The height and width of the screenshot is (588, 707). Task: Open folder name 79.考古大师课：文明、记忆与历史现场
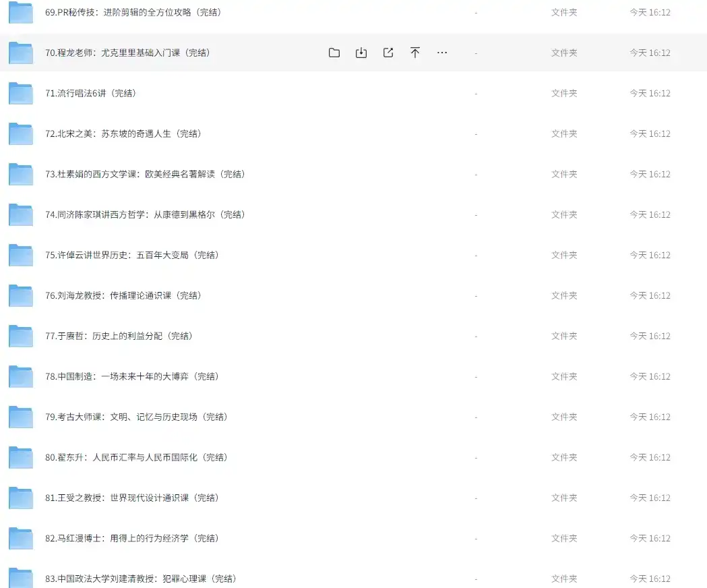pyautogui.click(x=137, y=417)
